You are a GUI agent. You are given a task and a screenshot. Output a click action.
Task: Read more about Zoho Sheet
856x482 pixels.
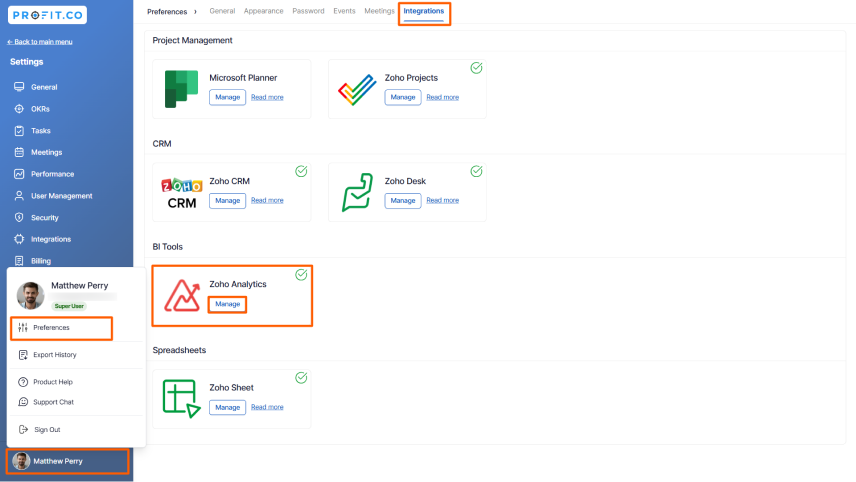tap(268, 407)
